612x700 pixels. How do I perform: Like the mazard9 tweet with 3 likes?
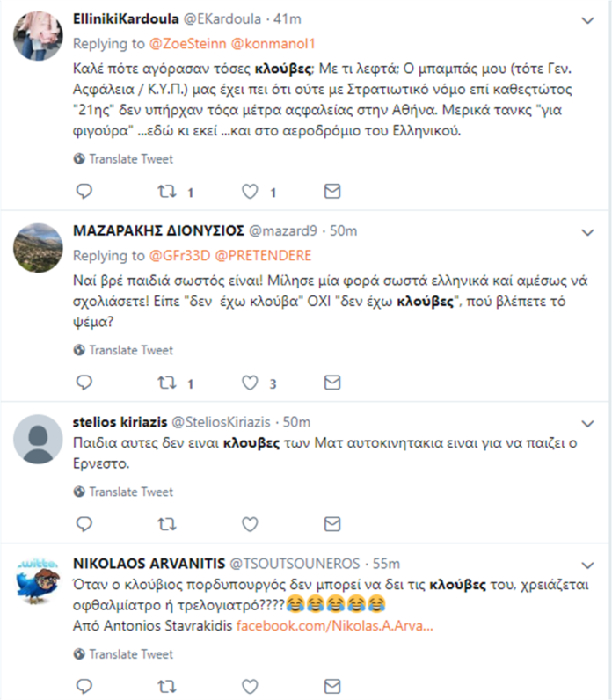(250, 383)
